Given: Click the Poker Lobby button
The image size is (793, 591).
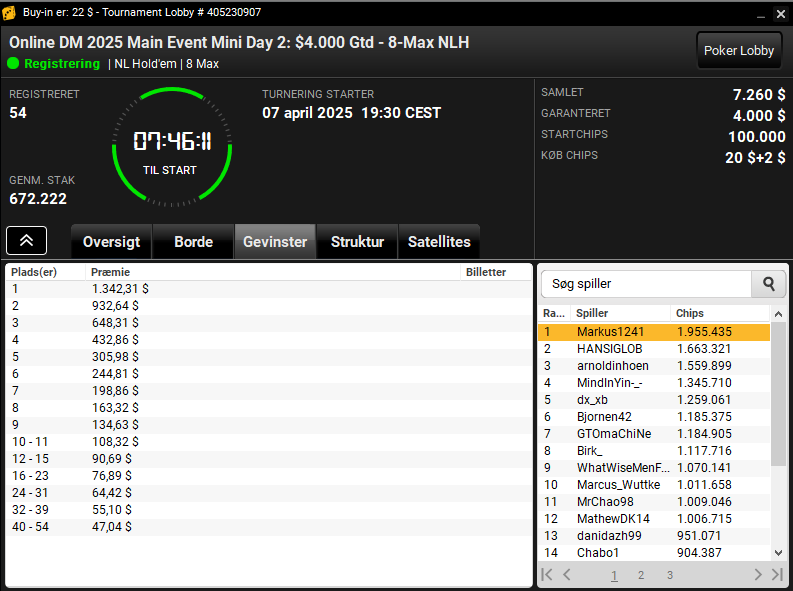Looking at the screenshot, I should tap(739, 51).
